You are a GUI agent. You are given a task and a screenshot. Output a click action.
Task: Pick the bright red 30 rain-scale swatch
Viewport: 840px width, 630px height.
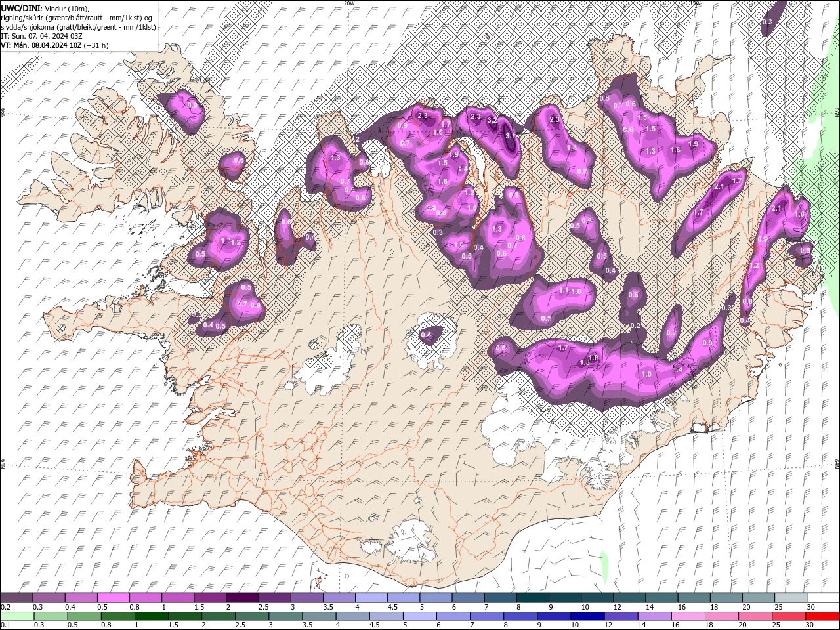(823, 616)
